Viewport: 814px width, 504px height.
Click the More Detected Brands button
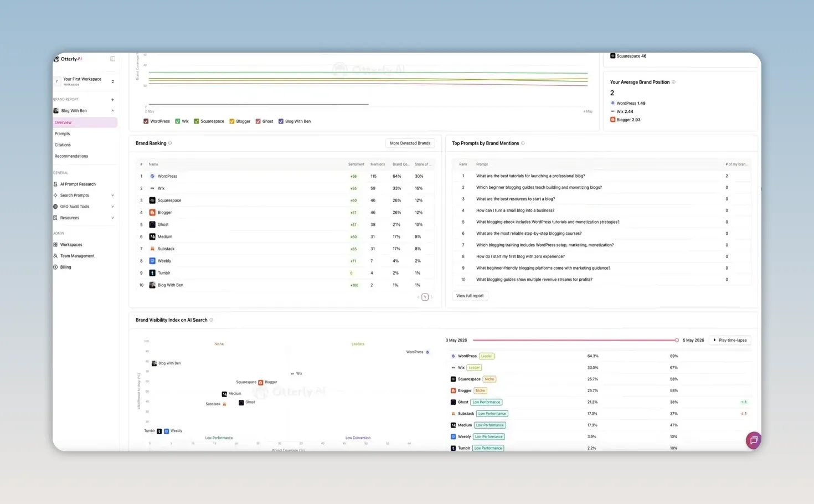(x=410, y=143)
